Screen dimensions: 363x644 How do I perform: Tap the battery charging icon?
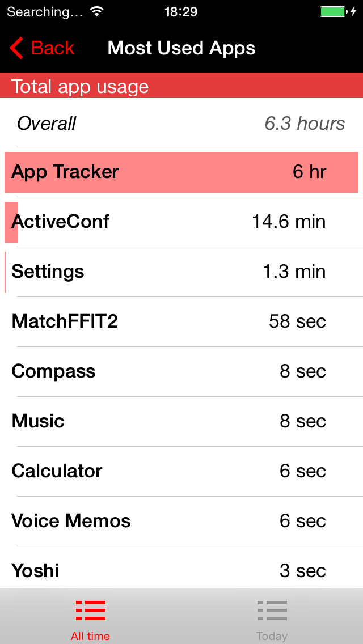pos(337,12)
